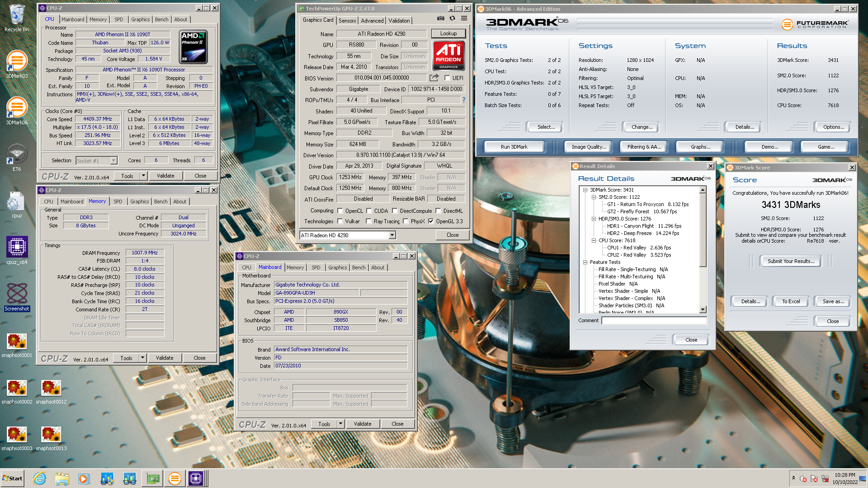Click the GPU-Z taskbar icon
This screenshot has height=488, width=868.
tap(153, 479)
